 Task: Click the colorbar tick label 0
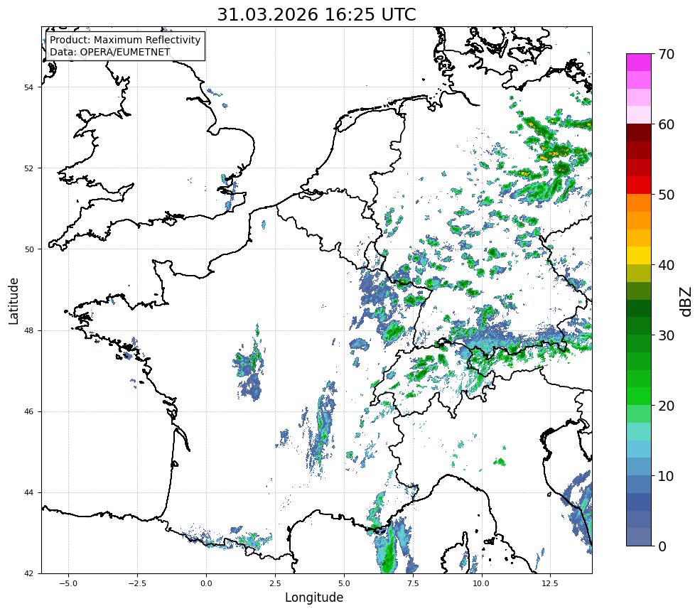tap(662, 546)
